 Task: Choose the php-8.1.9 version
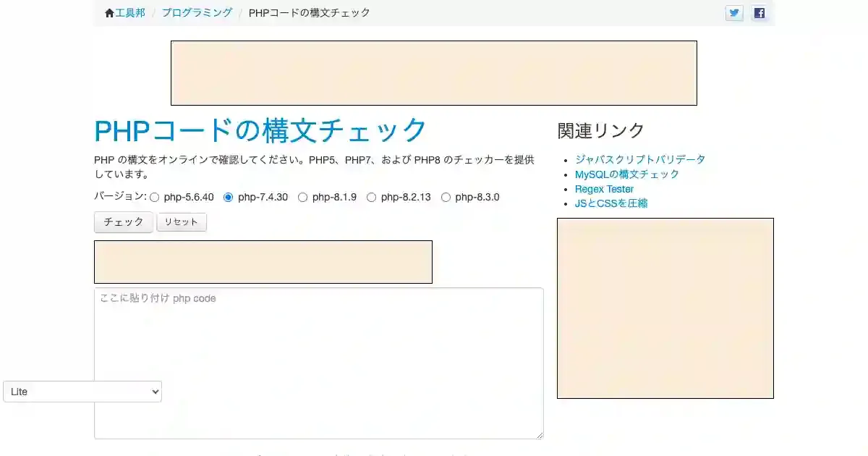click(303, 197)
